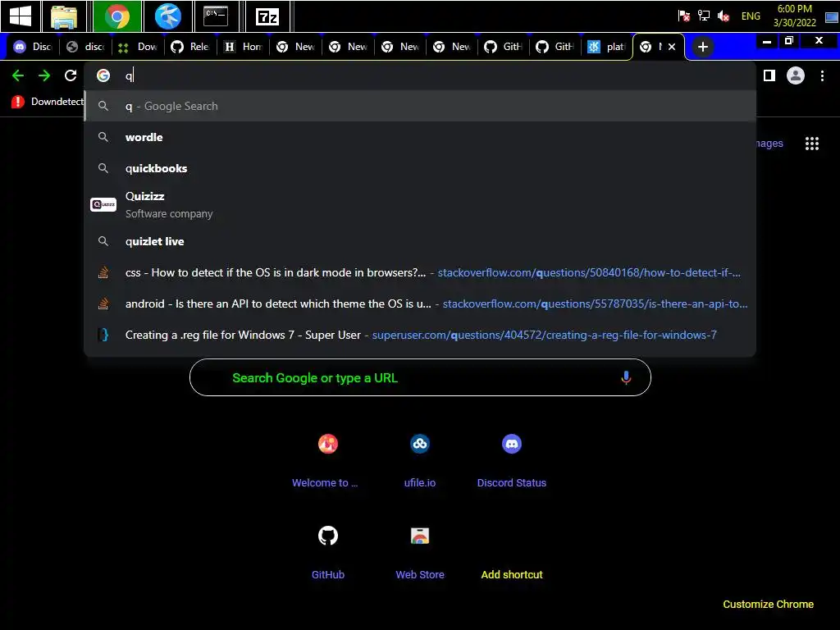Open the 'Welcome to ...' shortcut
This screenshot has width=840, height=630.
coord(327,460)
